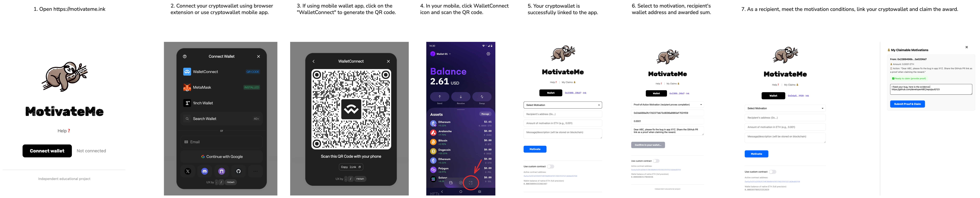Sign in with the GitHub icon

(x=238, y=171)
